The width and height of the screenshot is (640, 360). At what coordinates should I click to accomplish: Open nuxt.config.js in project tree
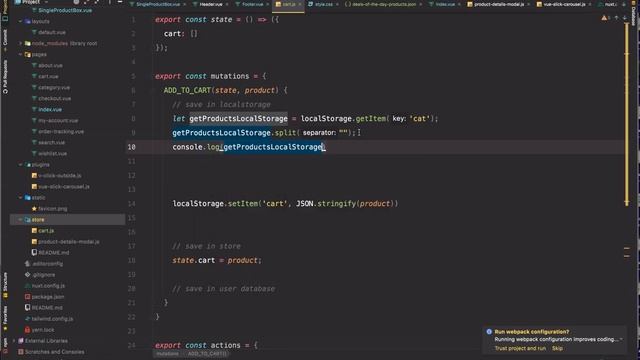tap(48, 286)
